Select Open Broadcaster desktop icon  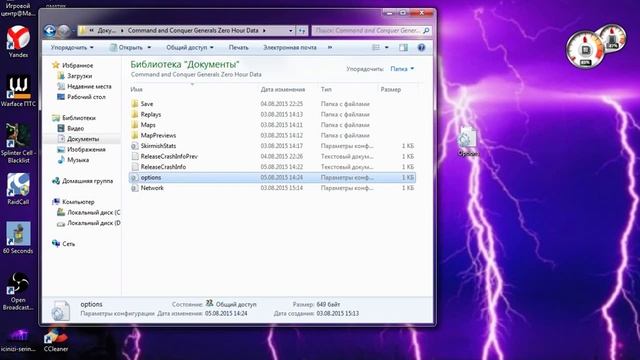pos(18,291)
